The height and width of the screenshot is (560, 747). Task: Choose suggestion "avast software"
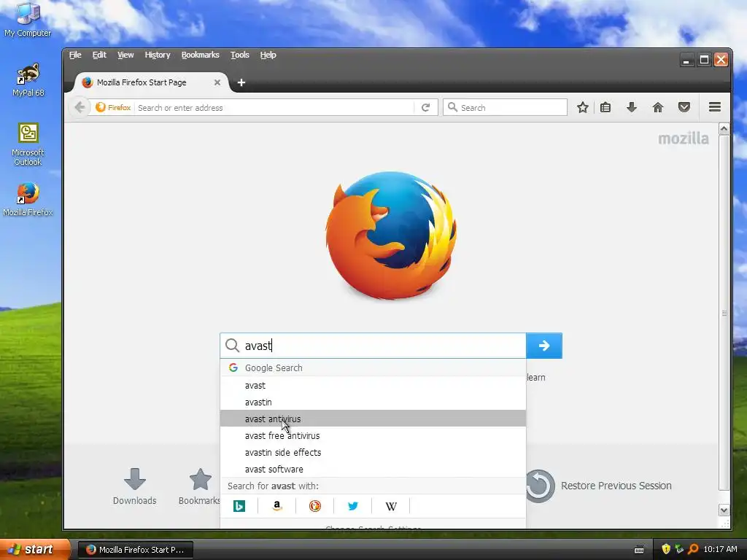click(373, 469)
